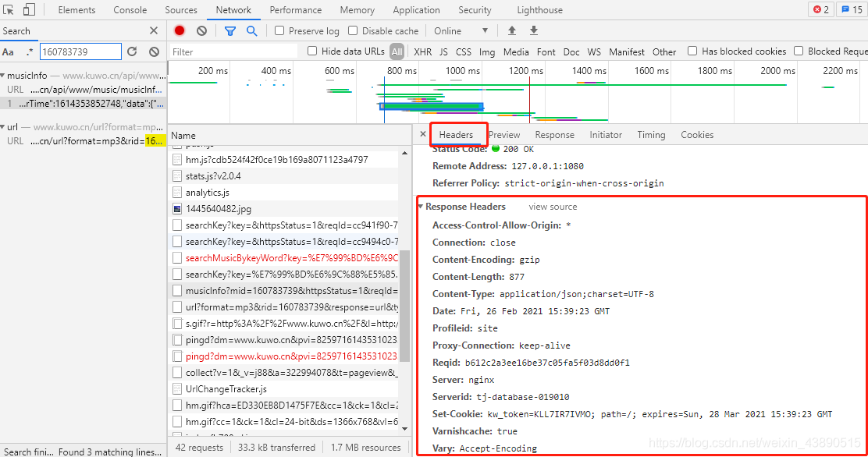Switch to the Elements tab

point(76,10)
